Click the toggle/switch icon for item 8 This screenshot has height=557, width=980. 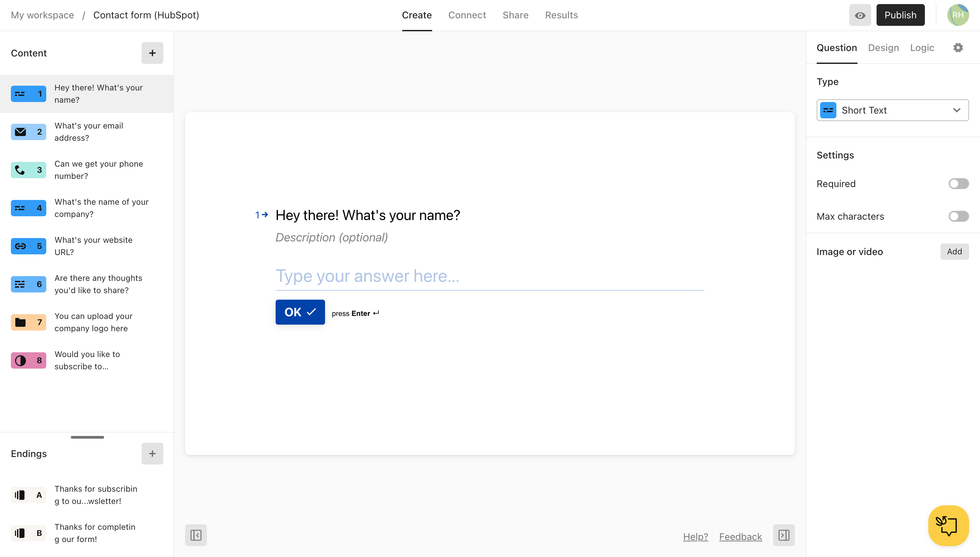point(20,360)
